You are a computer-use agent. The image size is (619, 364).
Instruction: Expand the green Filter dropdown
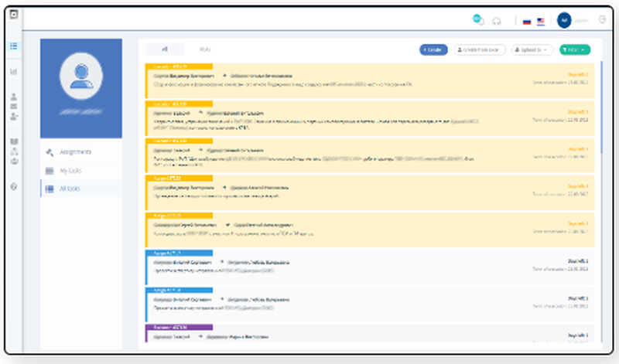pyautogui.click(x=574, y=49)
